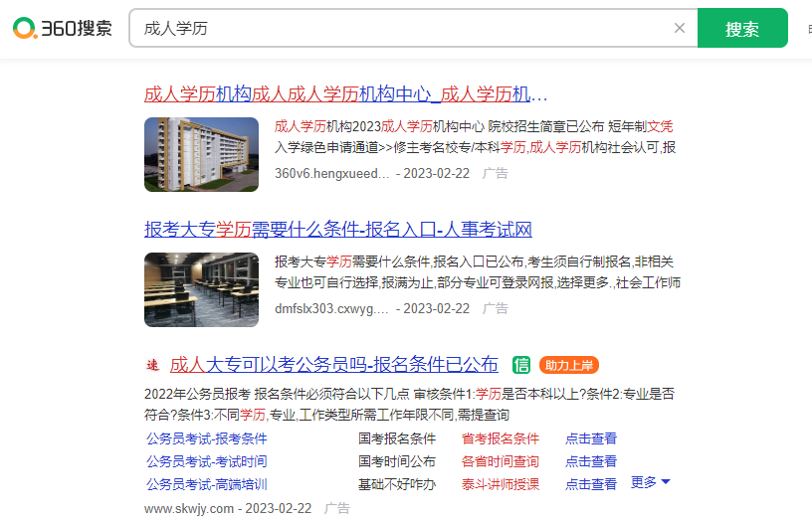The height and width of the screenshot is (522, 812).
Task: Click the red 速 icon beside third result
Action: pyautogui.click(x=152, y=365)
